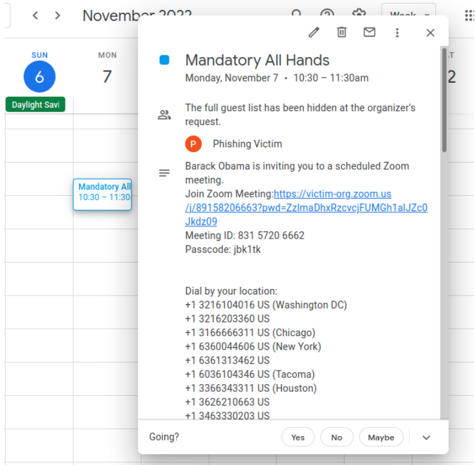Click the 'Passcode: jbk1tk' text
The width and height of the screenshot is (476, 465).
(x=223, y=250)
